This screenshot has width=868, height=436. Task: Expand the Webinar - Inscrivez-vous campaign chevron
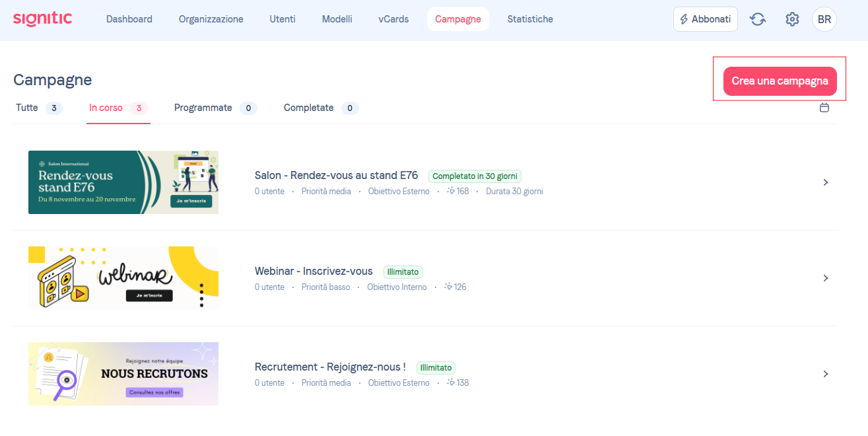[x=826, y=278]
